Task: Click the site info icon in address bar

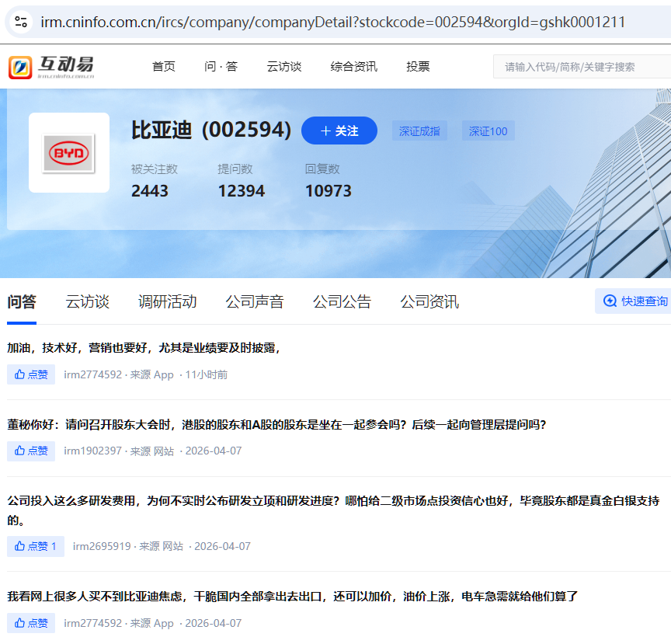Action: click(21, 22)
